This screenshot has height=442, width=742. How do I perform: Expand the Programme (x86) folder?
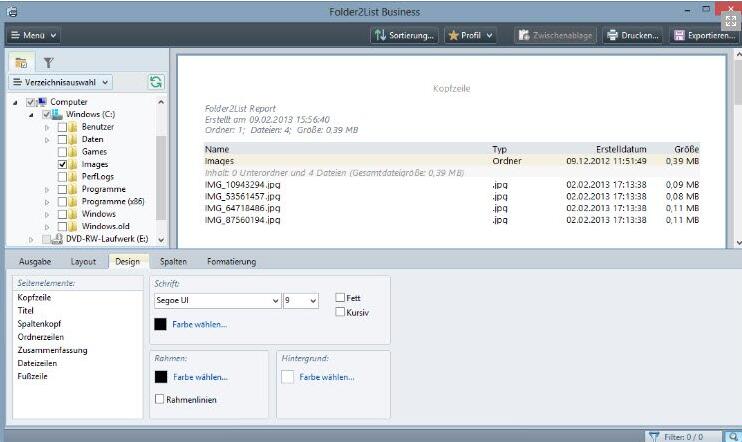click(47, 202)
